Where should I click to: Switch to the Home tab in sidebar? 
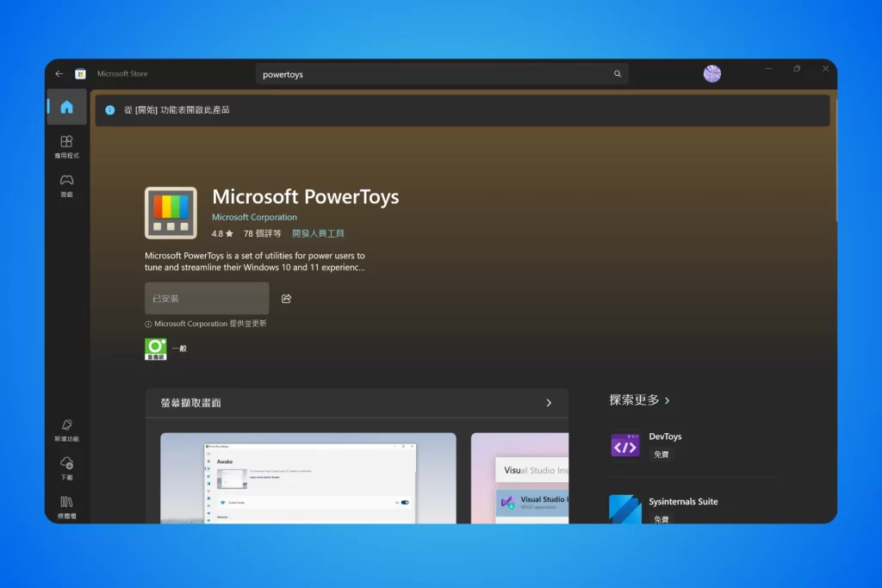click(x=66, y=108)
